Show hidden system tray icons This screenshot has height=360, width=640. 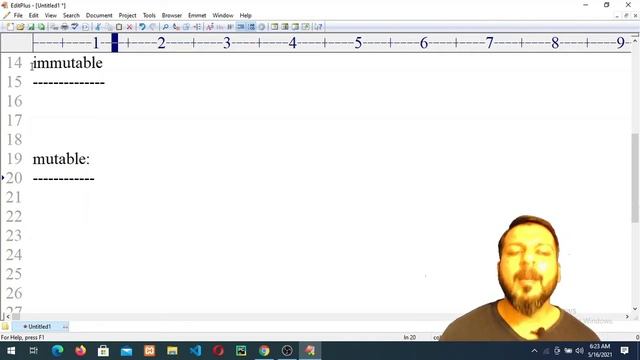pyautogui.click(x=534, y=351)
